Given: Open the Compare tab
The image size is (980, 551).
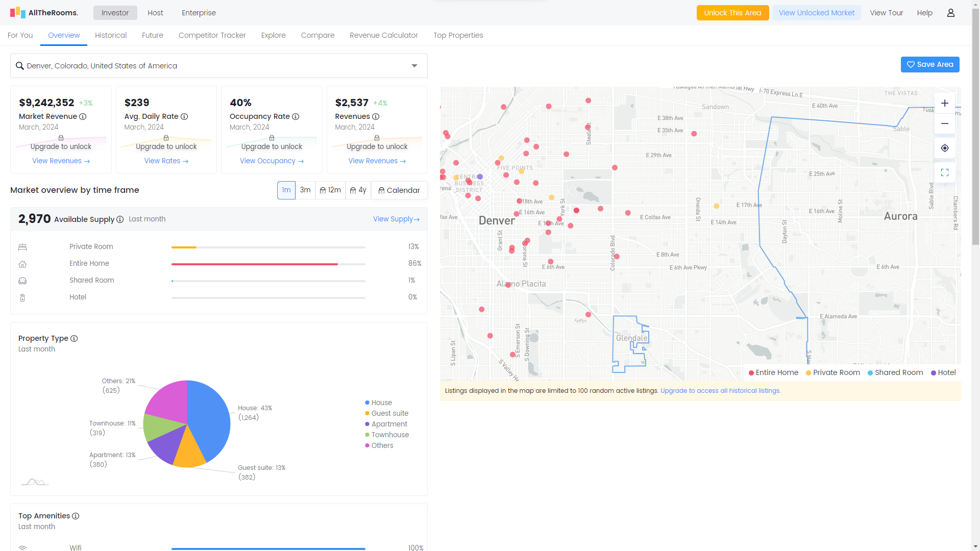Looking at the screenshot, I should [317, 35].
